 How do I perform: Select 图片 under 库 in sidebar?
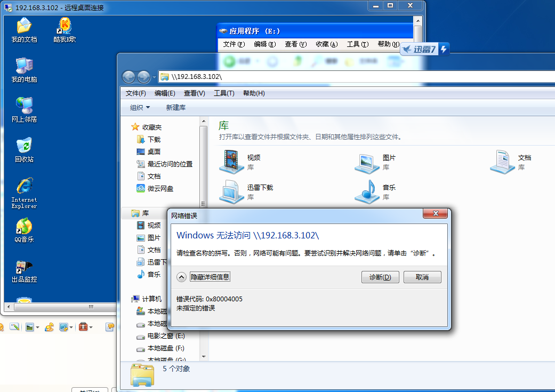pyautogui.click(x=149, y=238)
